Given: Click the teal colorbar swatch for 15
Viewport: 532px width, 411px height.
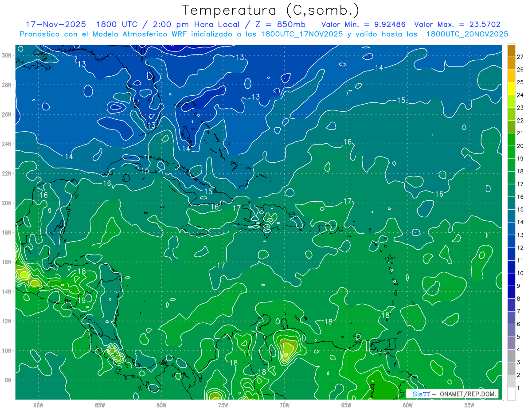Looking at the screenshot, I should point(511,203).
